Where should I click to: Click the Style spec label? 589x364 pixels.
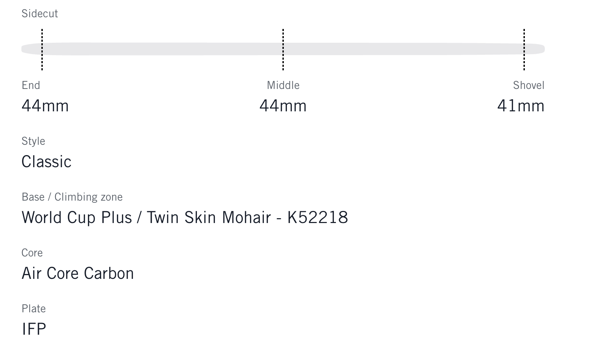(x=33, y=141)
